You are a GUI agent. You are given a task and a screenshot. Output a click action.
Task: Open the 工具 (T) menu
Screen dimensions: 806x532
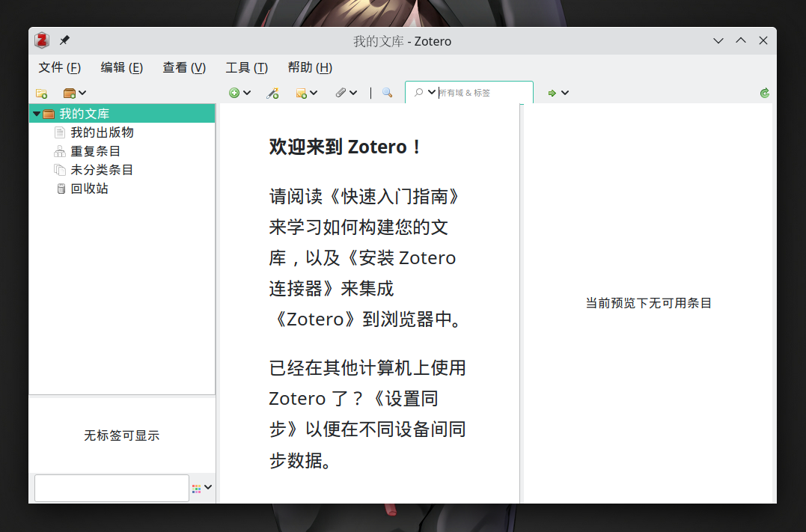pos(247,67)
